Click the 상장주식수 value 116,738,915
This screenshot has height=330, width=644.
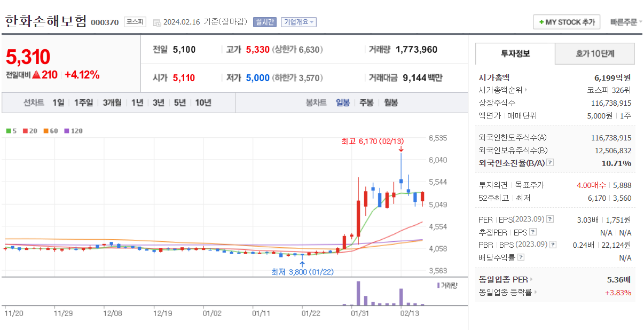point(611,103)
